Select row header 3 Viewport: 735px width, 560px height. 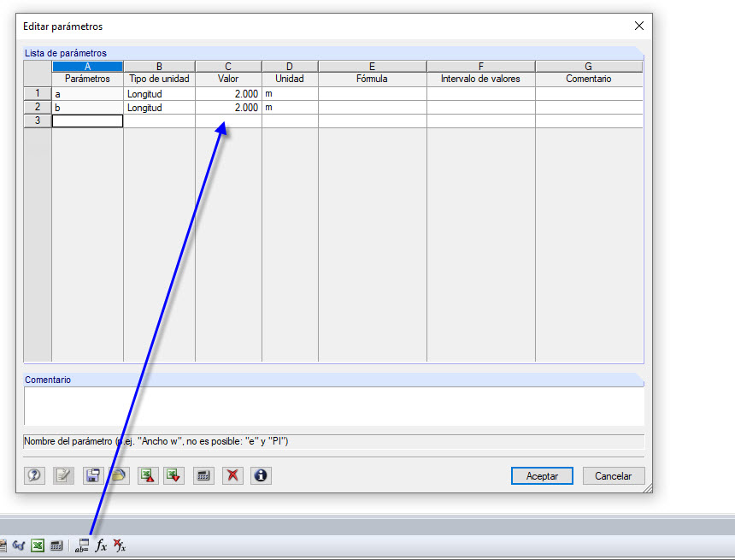38,121
